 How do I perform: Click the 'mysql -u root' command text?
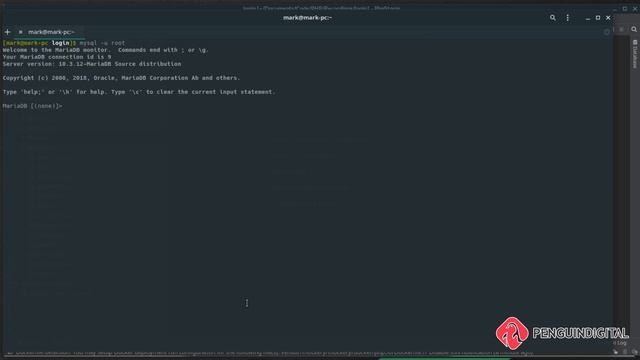(102, 43)
